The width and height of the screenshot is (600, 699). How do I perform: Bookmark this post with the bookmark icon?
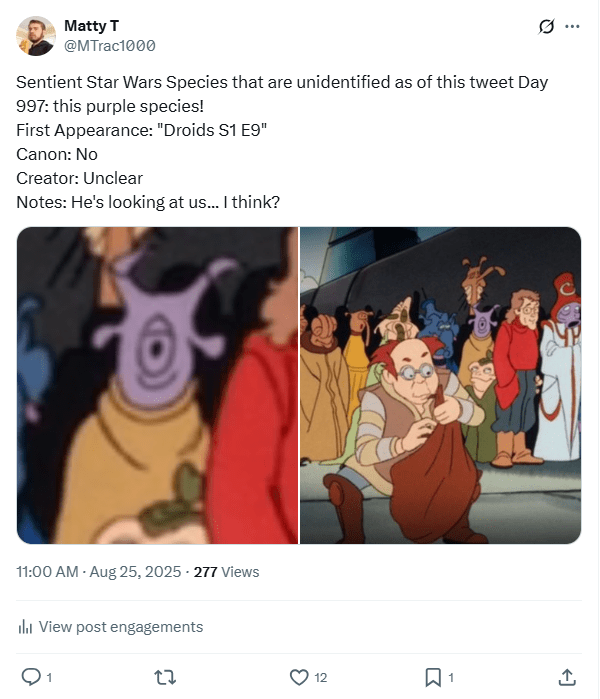tap(433, 677)
